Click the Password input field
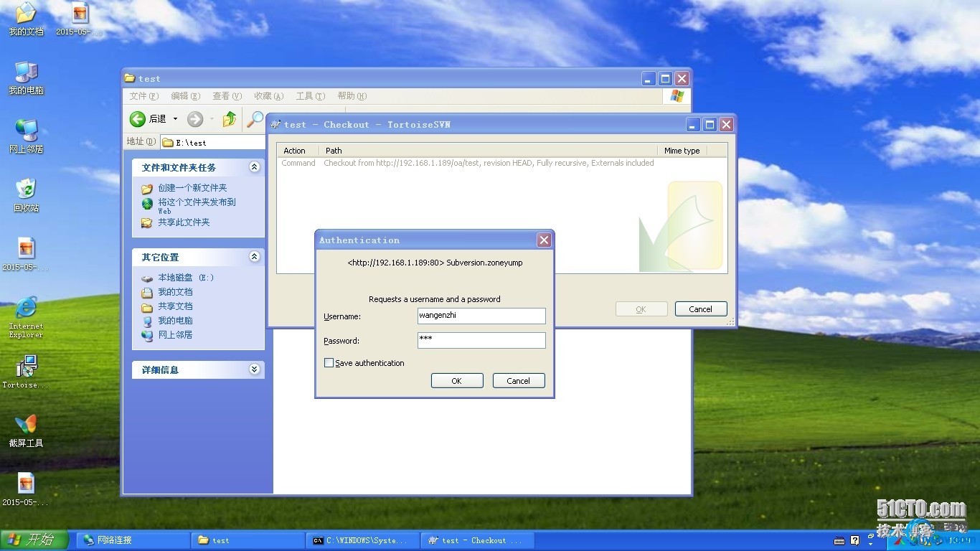Image resolution: width=980 pixels, height=551 pixels. (481, 340)
